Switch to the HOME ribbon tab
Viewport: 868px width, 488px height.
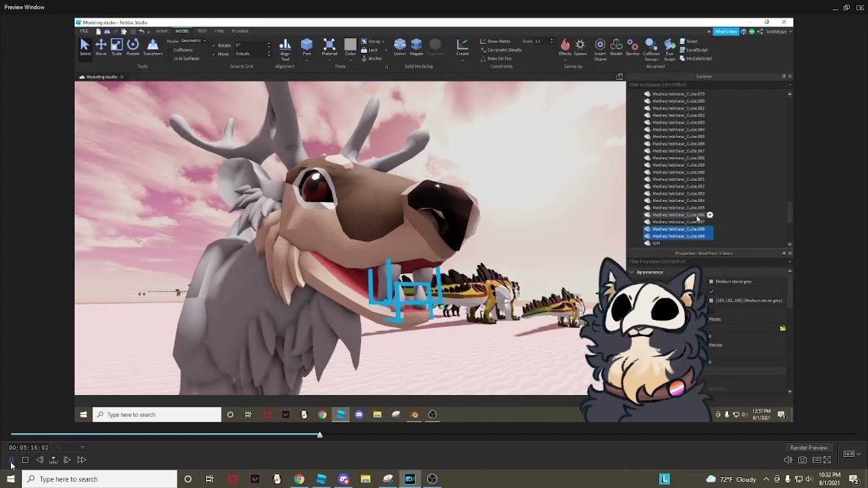pos(161,31)
